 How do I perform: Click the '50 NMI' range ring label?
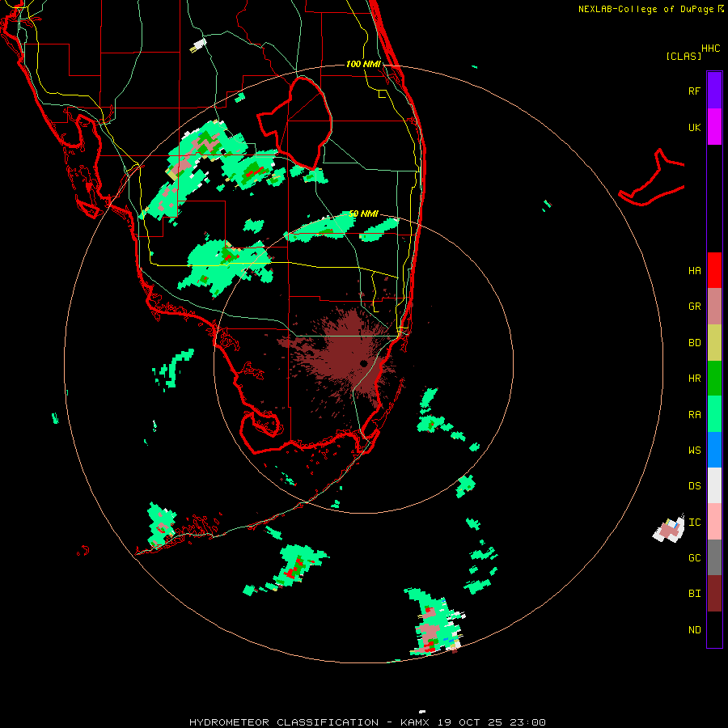pyautogui.click(x=363, y=214)
